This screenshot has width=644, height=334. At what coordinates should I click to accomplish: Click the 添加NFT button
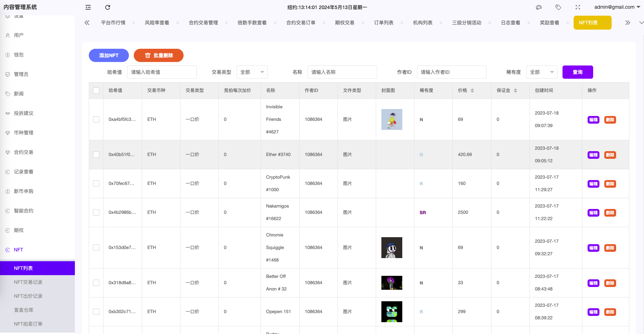click(109, 55)
